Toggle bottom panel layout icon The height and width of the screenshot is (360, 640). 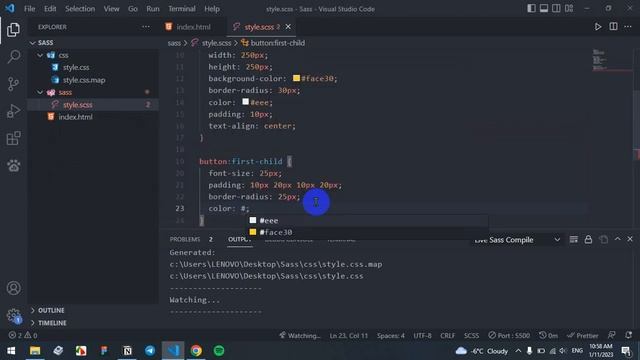coord(544,9)
